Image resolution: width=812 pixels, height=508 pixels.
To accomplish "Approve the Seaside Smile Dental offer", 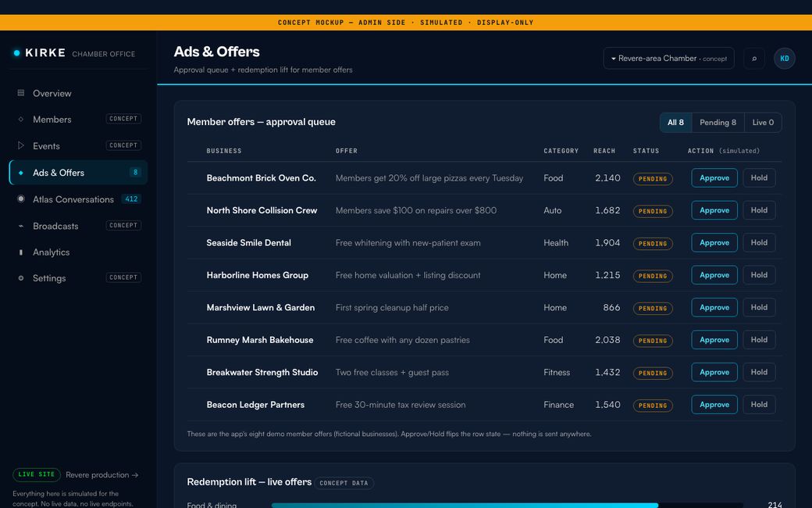I will pyautogui.click(x=714, y=242).
